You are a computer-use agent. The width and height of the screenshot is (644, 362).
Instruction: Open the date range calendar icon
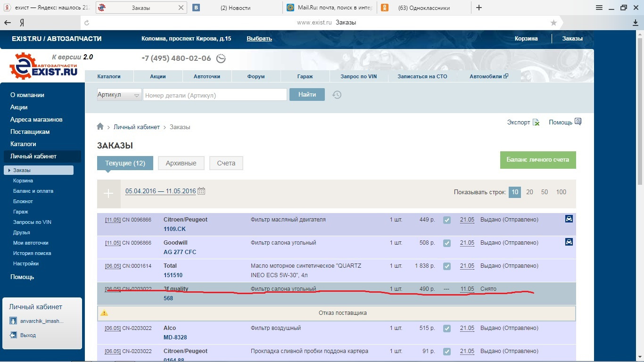(201, 191)
